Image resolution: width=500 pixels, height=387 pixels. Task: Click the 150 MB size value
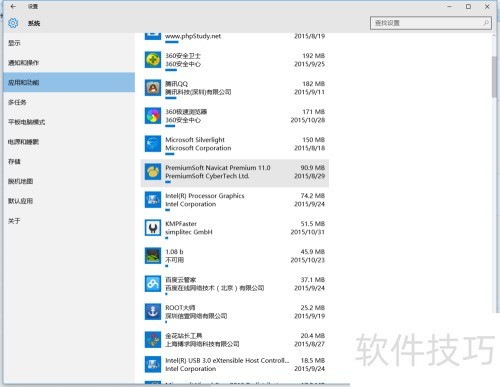click(x=313, y=140)
